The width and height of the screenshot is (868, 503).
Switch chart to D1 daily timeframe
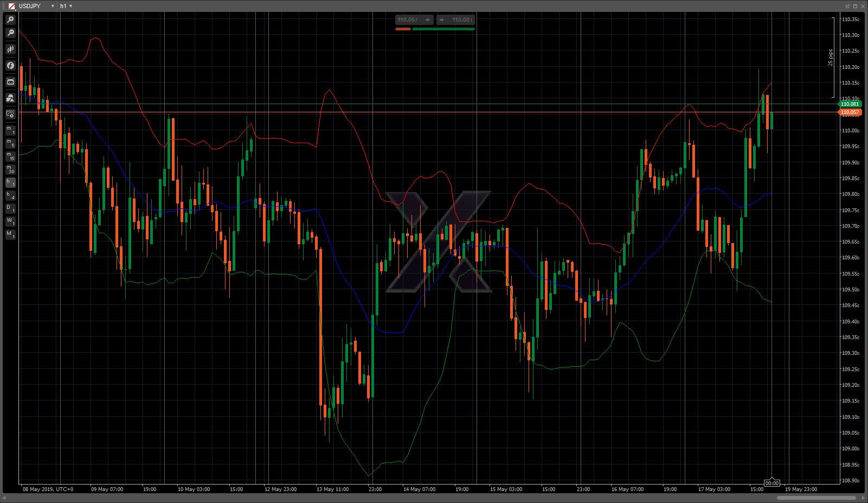[10, 208]
